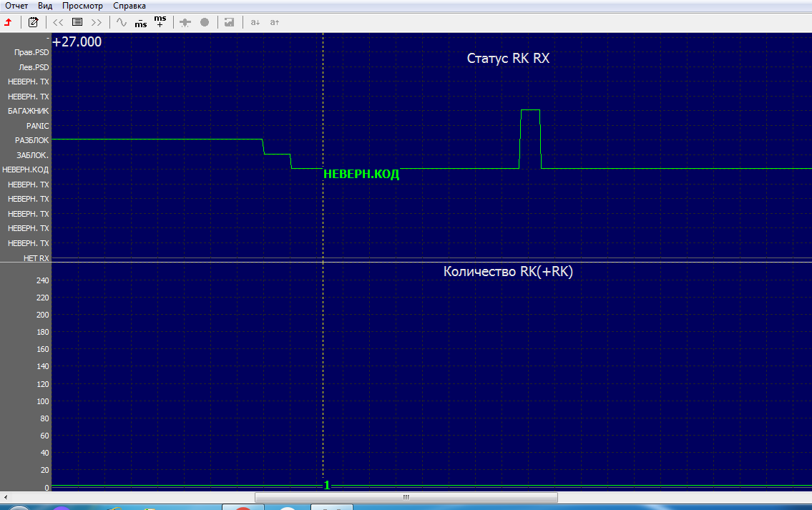Click the grayed cursor marker toolbar icon
This screenshot has height=510, width=812.
point(185,22)
